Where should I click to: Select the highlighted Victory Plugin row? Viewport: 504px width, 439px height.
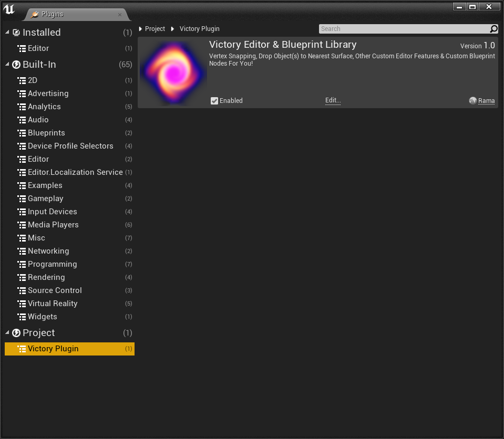[x=69, y=349]
